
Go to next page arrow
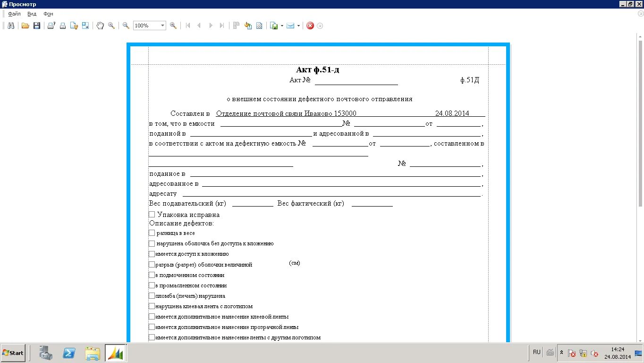[211, 26]
